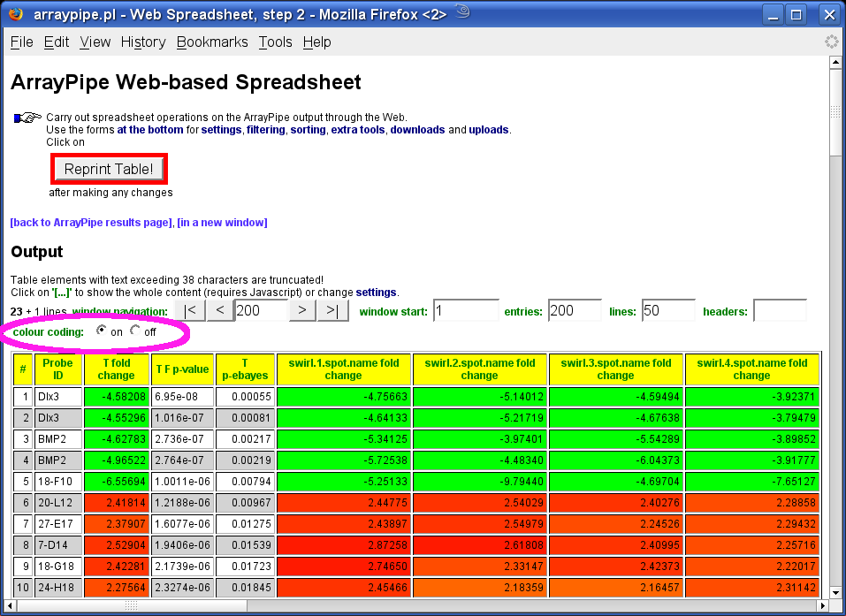Select probe ID cell '20-L12'
This screenshot has width=846, height=616.
[57, 503]
